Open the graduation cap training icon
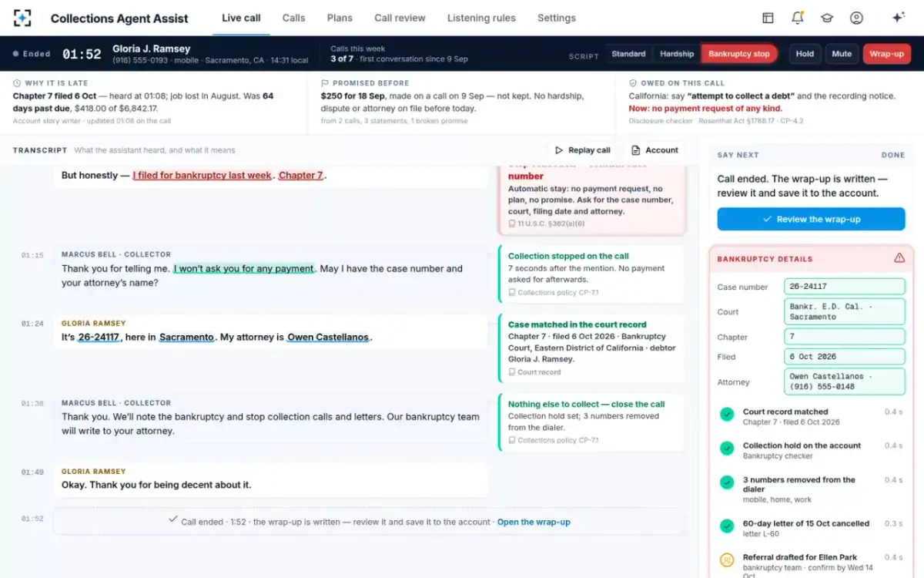 click(827, 18)
